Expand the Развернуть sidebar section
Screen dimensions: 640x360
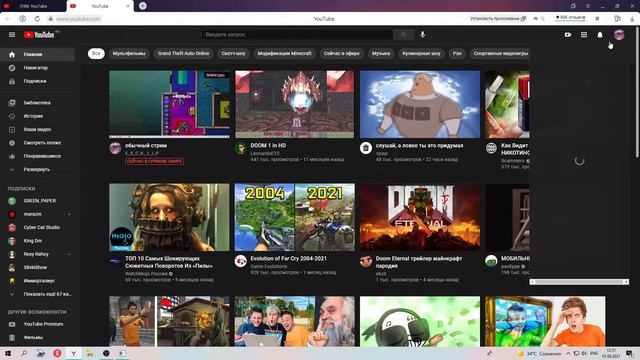[38, 169]
